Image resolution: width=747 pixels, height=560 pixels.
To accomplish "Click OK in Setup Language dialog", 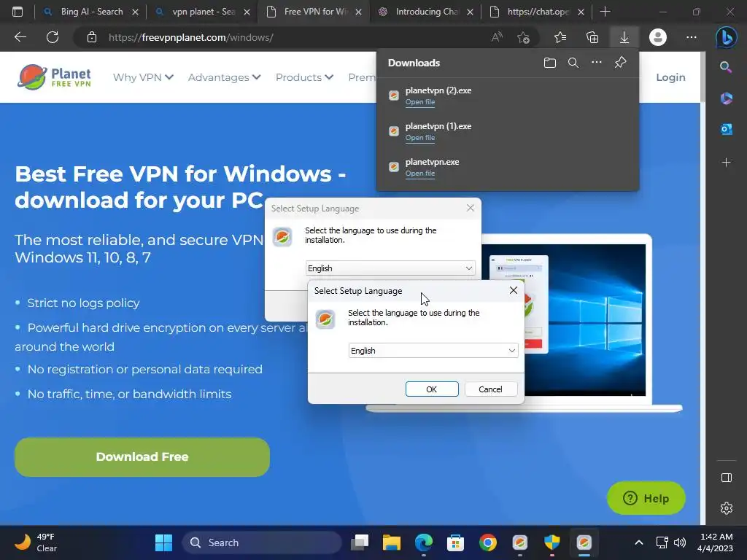I will click(x=432, y=389).
